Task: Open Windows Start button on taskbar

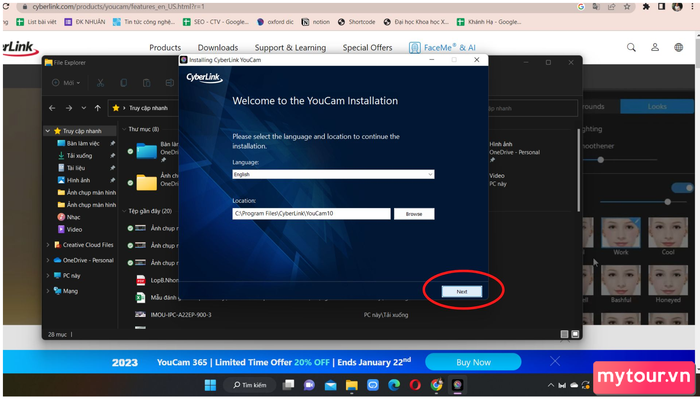Action: [x=210, y=385]
